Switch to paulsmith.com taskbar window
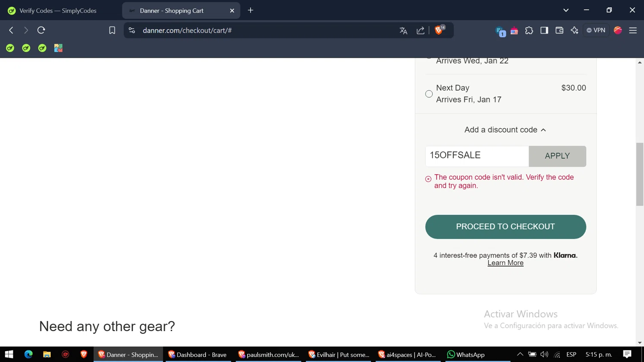Screen dimensions: 644x362 (268, 354)
